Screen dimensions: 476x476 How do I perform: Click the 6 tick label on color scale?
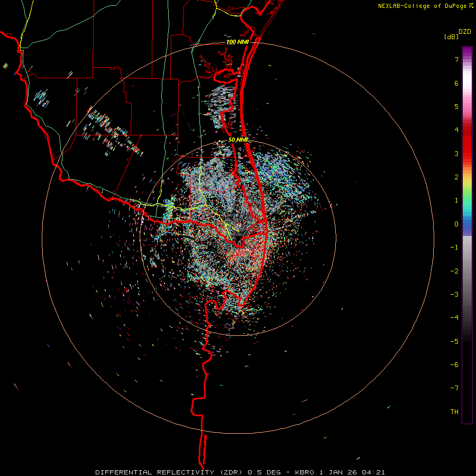456,83
